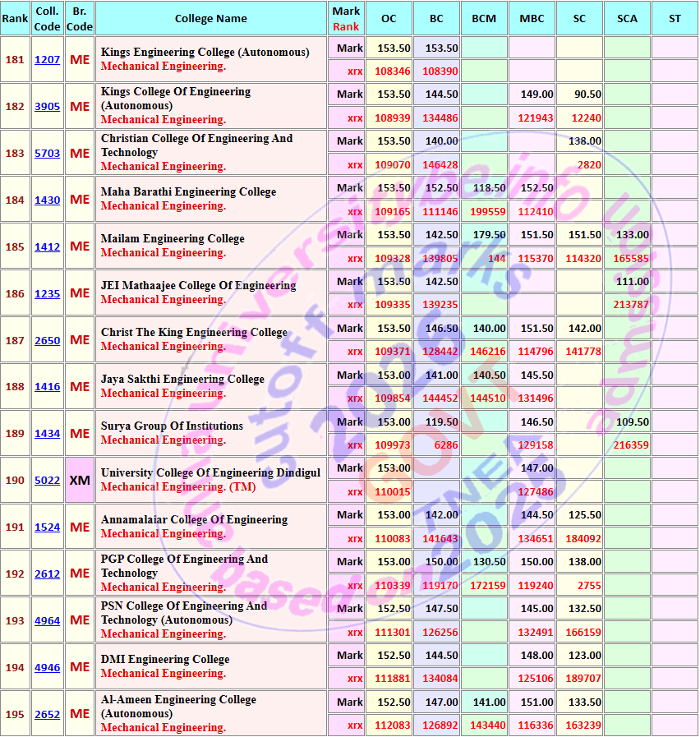Click BCM rank value 199559
The height and width of the screenshot is (737, 700).
488,211
